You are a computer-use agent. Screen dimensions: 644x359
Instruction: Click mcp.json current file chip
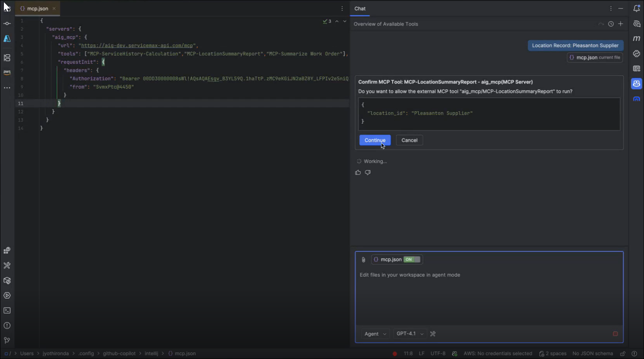pyautogui.click(x=595, y=58)
